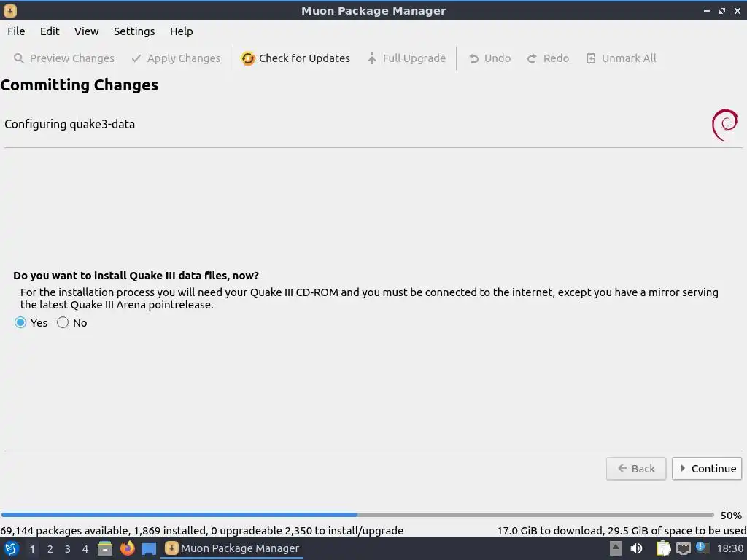The height and width of the screenshot is (560, 747).
Task: Click the '17.0 GiB to download' status text
Action: pos(622,531)
